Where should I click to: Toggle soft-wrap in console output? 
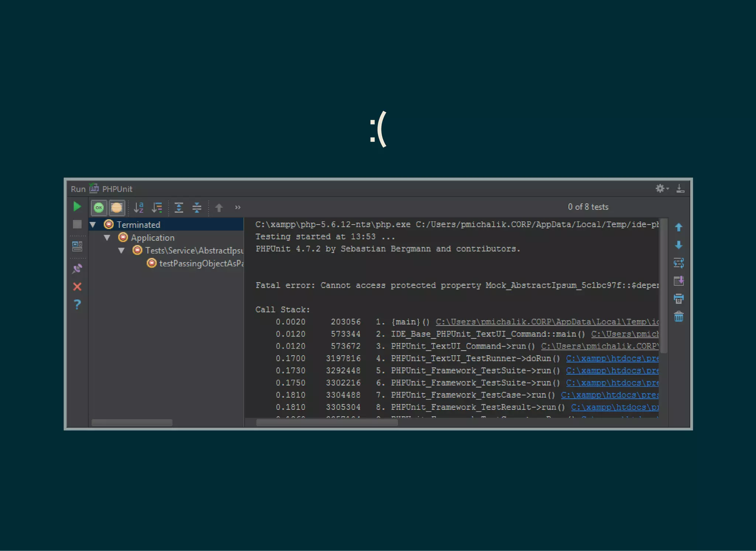(x=678, y=263)
